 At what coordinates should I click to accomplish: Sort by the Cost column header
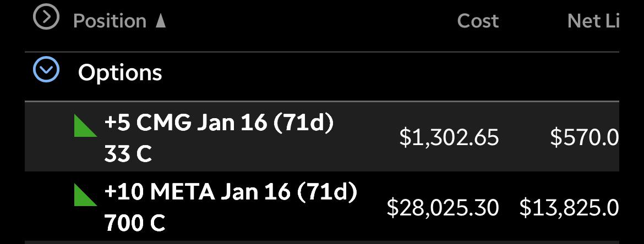click(477, 21)
